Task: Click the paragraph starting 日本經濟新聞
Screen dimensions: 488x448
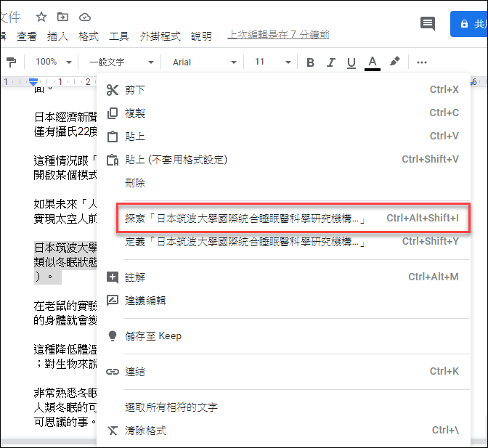Action: pyautogui.click(x=65, y=124)
